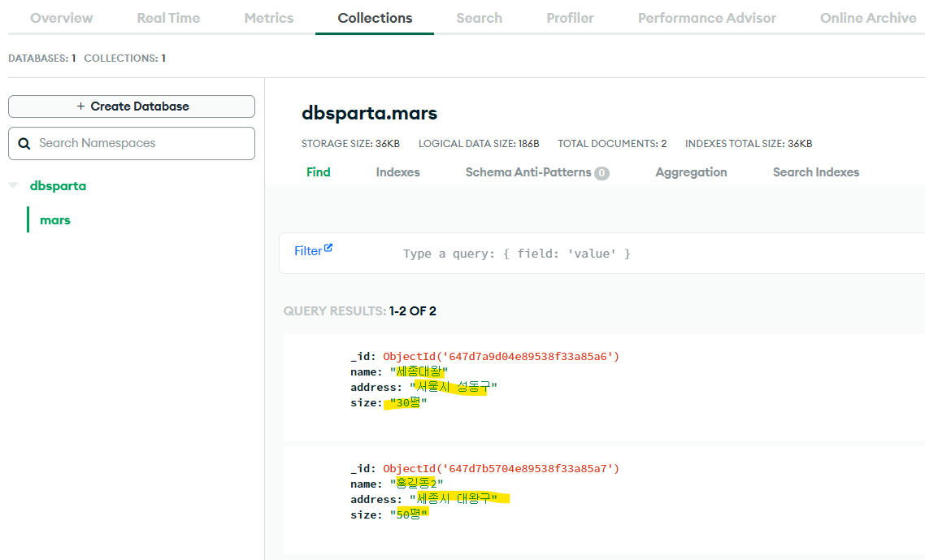Open the Performance Advisor tab
This screenshot has width=925, height=560.
(706, 19)
